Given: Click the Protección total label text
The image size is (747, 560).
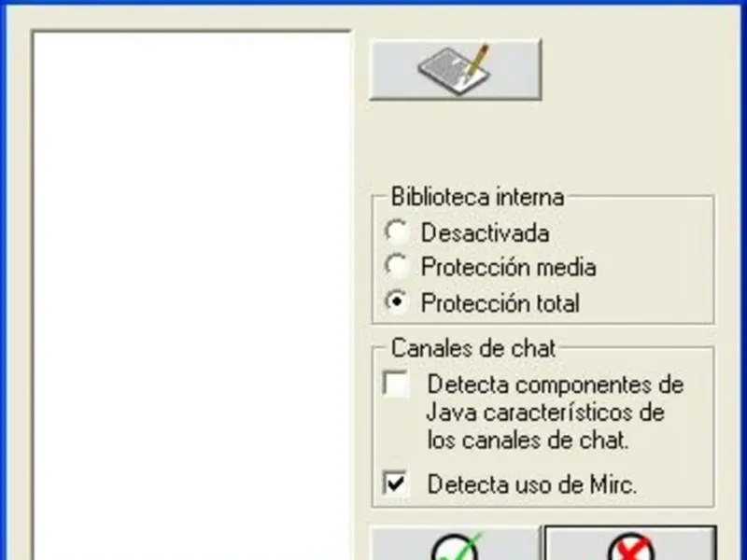Looking at the screenshot, I should [x=500, y=302].
